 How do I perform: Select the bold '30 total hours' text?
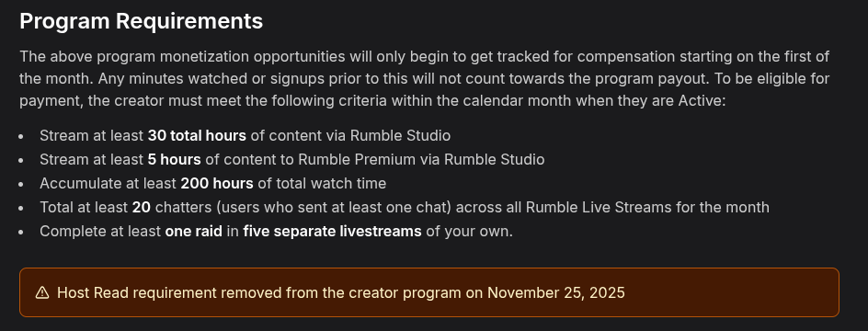point(197,135)
